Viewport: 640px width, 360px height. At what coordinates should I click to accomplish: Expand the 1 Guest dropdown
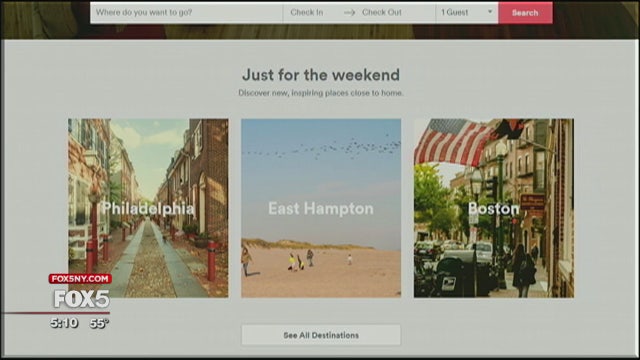click(467, 13)
